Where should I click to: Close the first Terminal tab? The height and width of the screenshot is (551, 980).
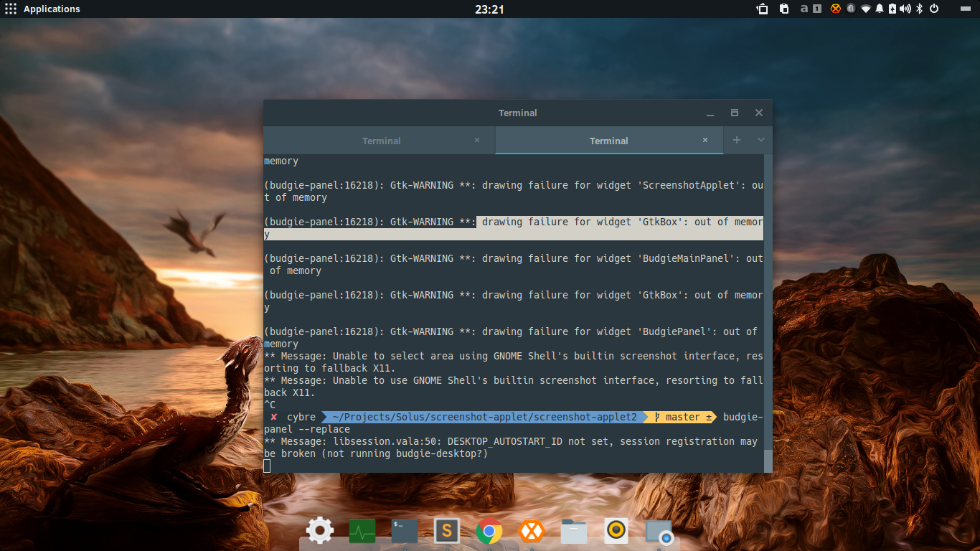477,141
